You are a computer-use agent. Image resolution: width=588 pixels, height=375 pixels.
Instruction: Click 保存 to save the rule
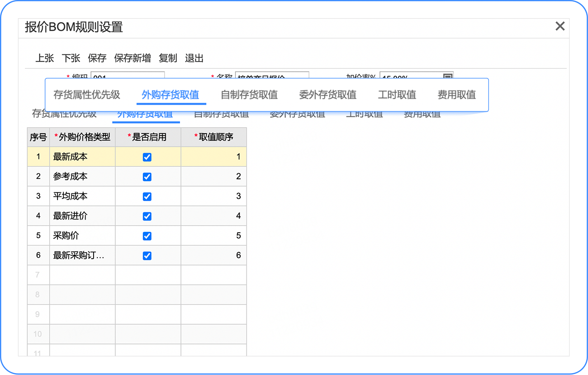coord(97,58)
